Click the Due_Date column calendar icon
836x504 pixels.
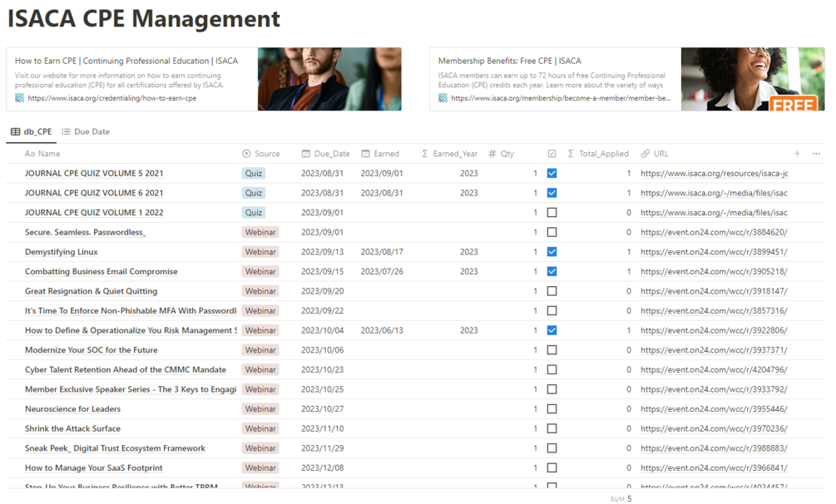pyautogui.click(x=306, y=154)
